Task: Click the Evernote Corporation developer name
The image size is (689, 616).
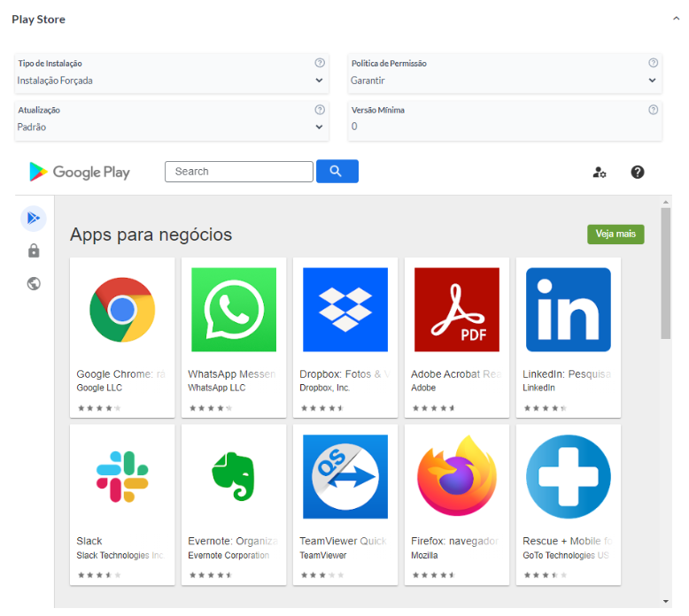Action: 228,556
